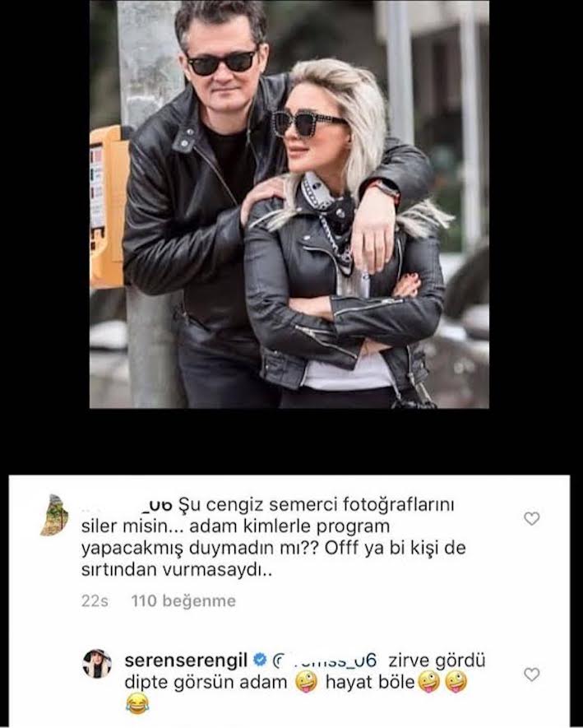Open first commenter's profile picture

[53, 515]
